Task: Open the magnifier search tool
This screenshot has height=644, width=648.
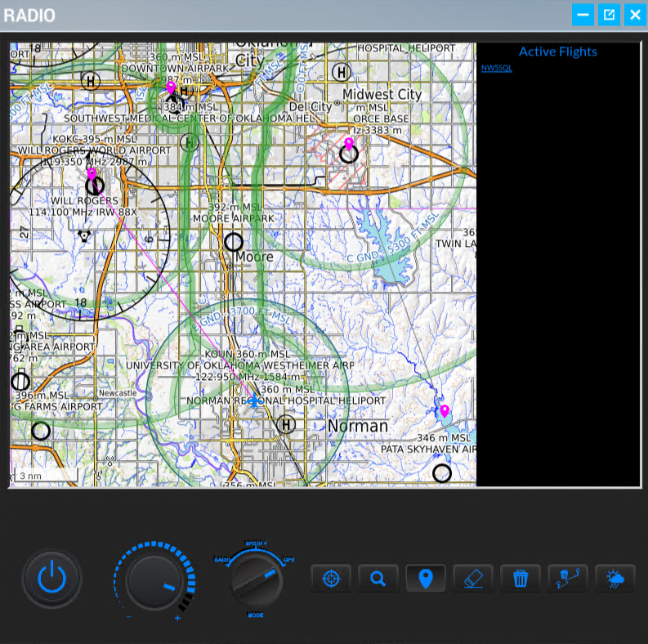Action: pos(378,579)
